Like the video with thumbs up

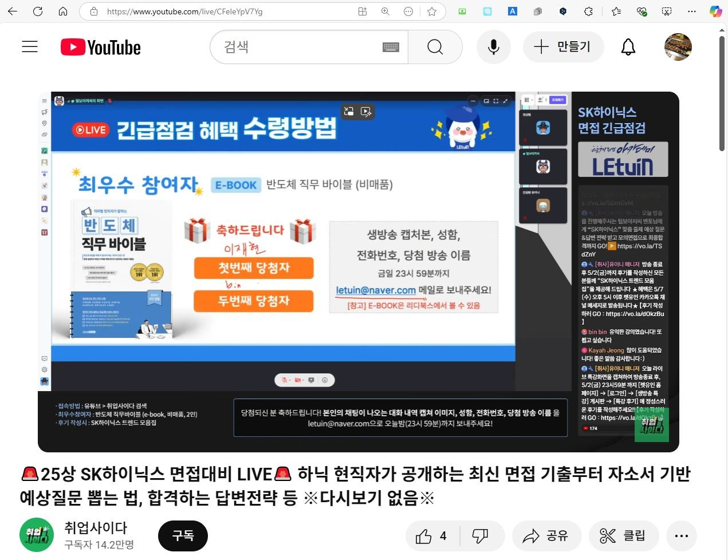[432, 536]
